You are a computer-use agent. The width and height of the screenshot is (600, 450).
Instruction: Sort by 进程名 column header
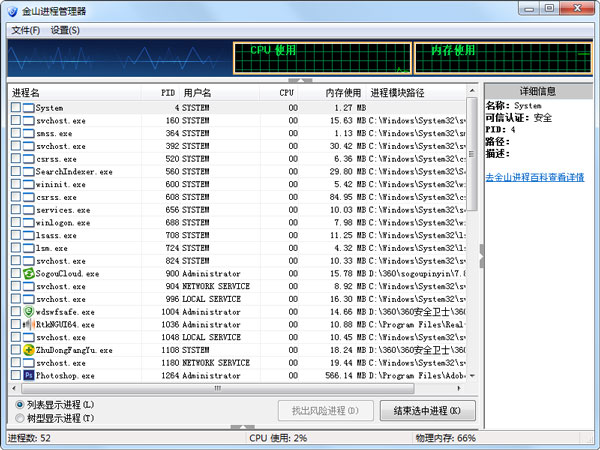click(75, 93)
